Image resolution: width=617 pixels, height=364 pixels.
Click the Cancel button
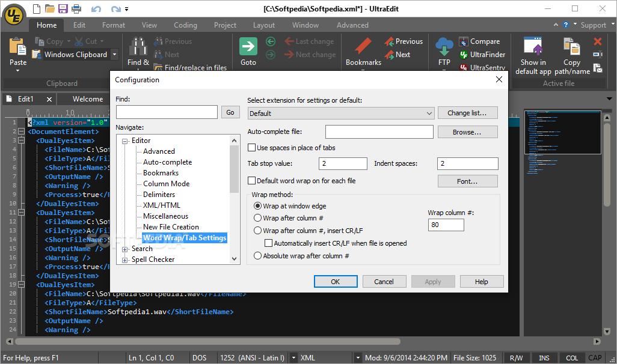coord(384,282)
